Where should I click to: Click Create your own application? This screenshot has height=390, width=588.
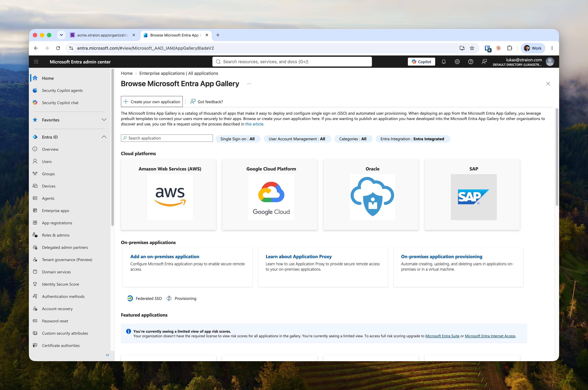152,101
